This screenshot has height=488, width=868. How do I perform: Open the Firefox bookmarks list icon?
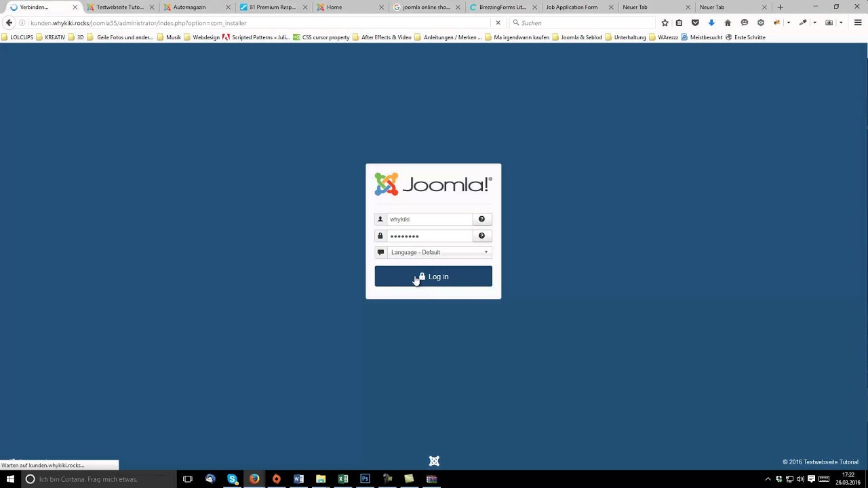679,22
